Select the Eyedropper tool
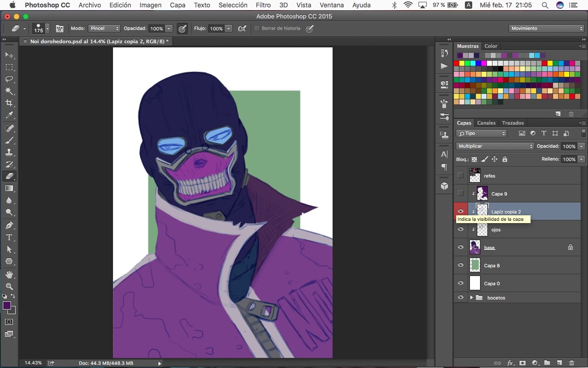The height and width of the screenshot is (368, 588). point(9,115)
